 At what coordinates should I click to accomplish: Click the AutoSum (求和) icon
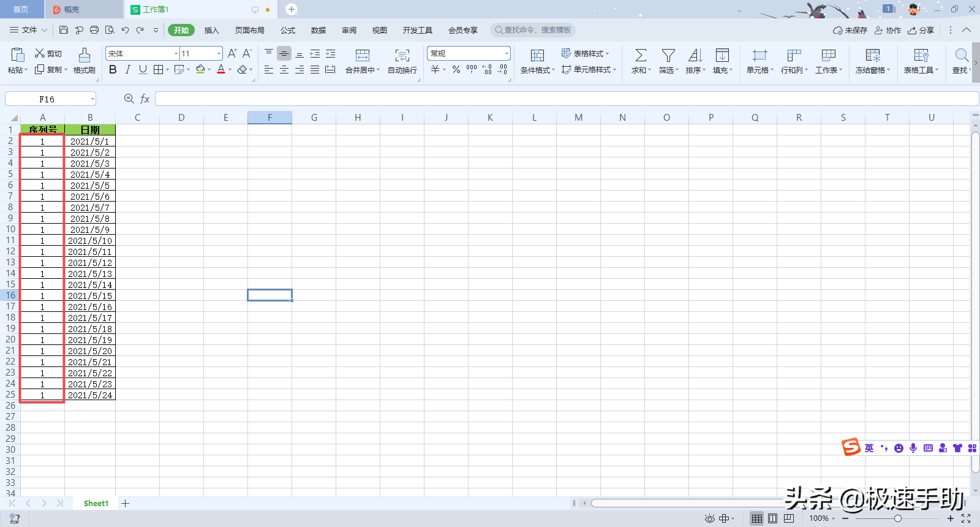[640, 56]
